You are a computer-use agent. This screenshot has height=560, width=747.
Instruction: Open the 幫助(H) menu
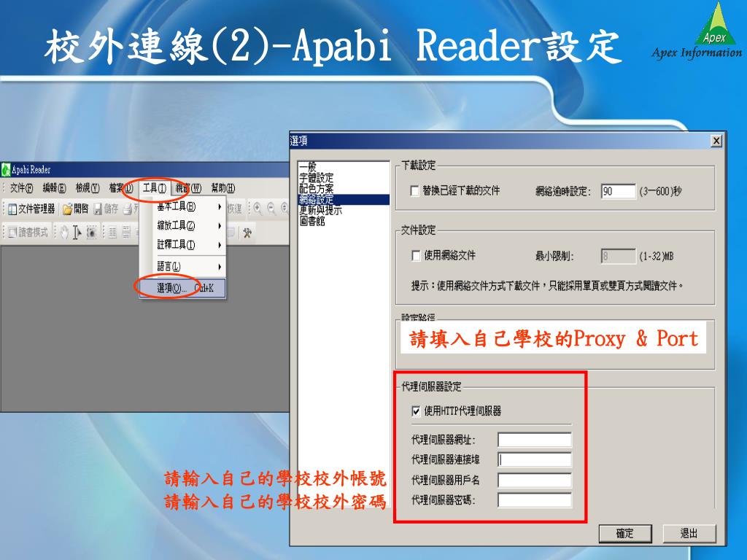223,188
